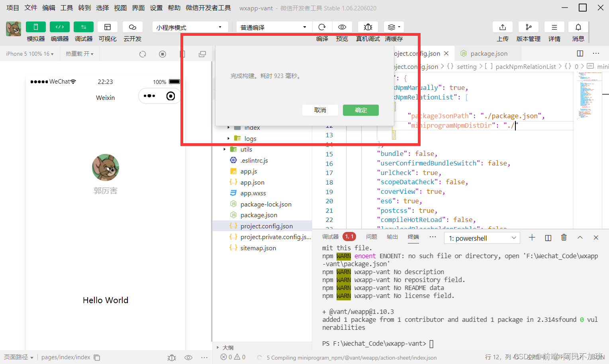Open the Details hamburger icon
This screenshot has width=609, height=364.
click(554, 27)
